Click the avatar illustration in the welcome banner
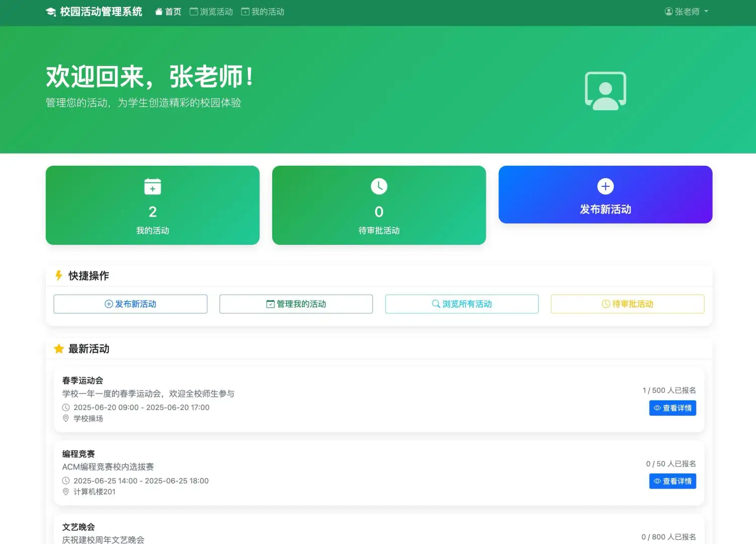 [605, 91]
